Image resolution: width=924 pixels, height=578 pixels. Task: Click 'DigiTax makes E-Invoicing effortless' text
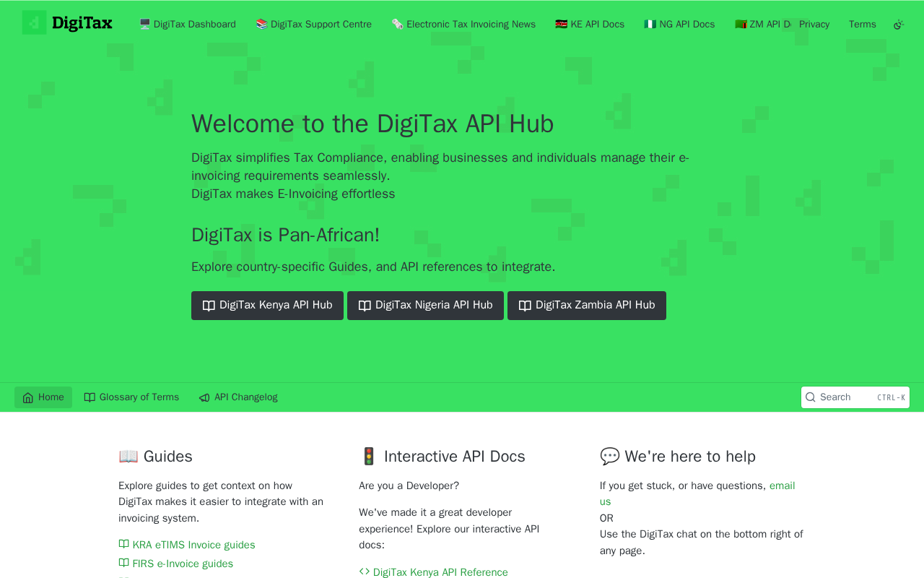pos(293,194)
